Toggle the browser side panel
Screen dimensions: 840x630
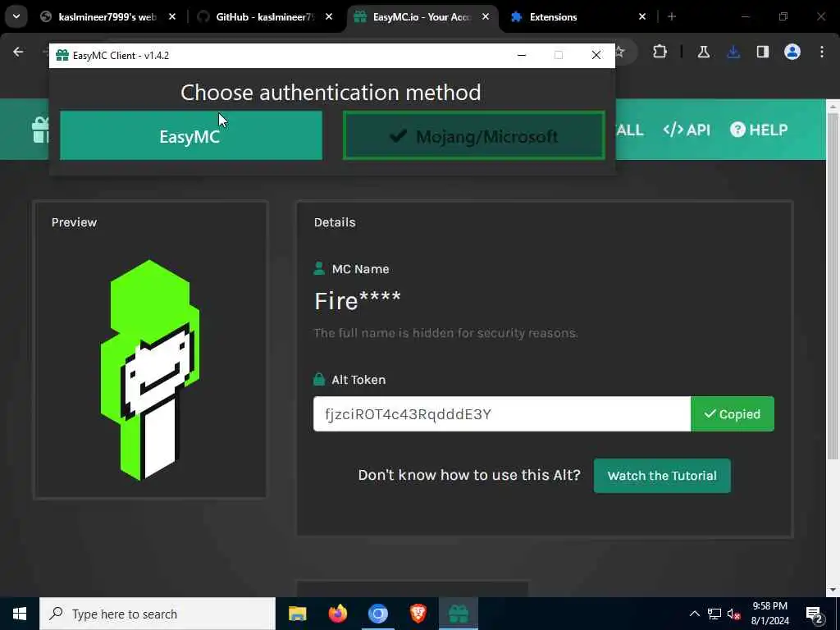click(763, 52)
